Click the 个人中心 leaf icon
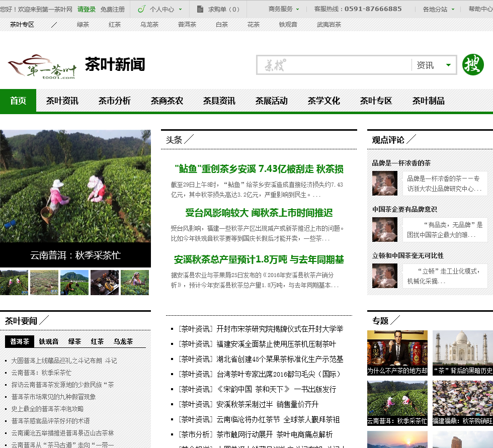This screenshot has height=448, width=493. click(x=141, y=9)
